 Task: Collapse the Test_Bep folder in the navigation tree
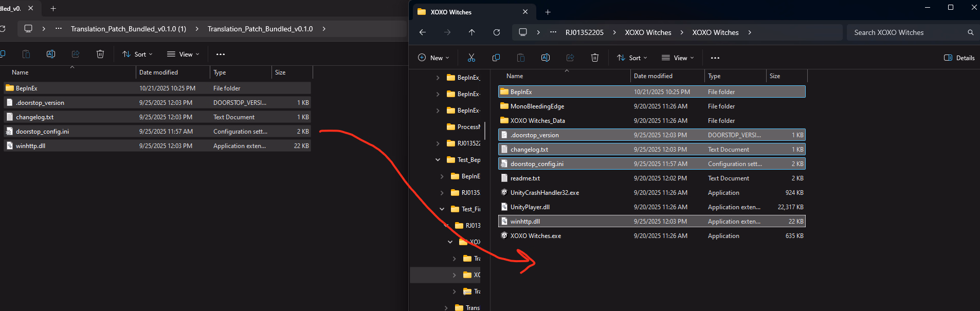coord(438,160)
